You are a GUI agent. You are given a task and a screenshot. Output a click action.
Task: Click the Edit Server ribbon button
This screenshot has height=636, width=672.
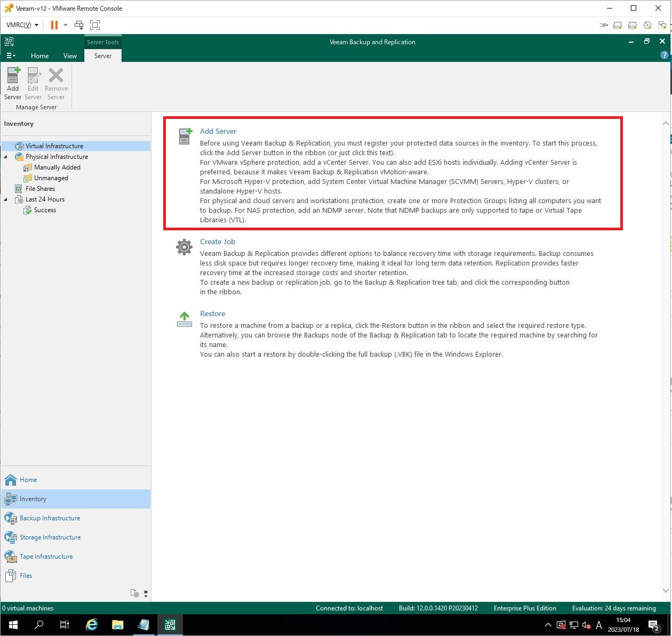coord(33,84)
